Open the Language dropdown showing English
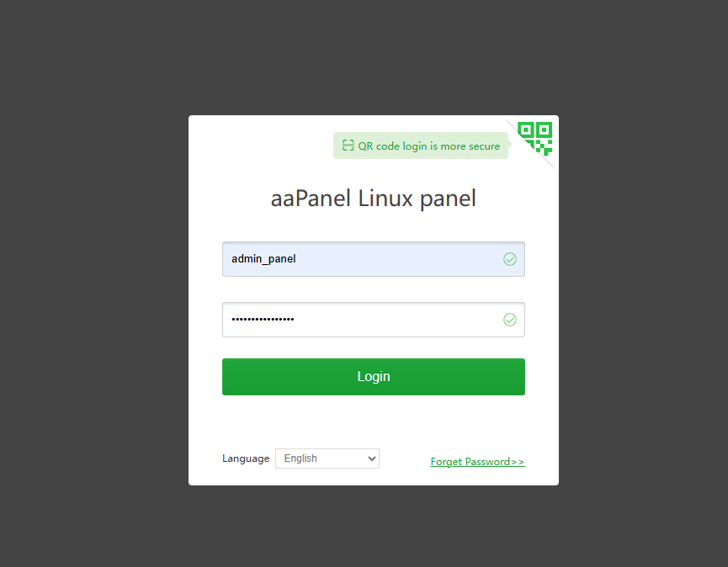728x567 pixels. click(327, 458)
